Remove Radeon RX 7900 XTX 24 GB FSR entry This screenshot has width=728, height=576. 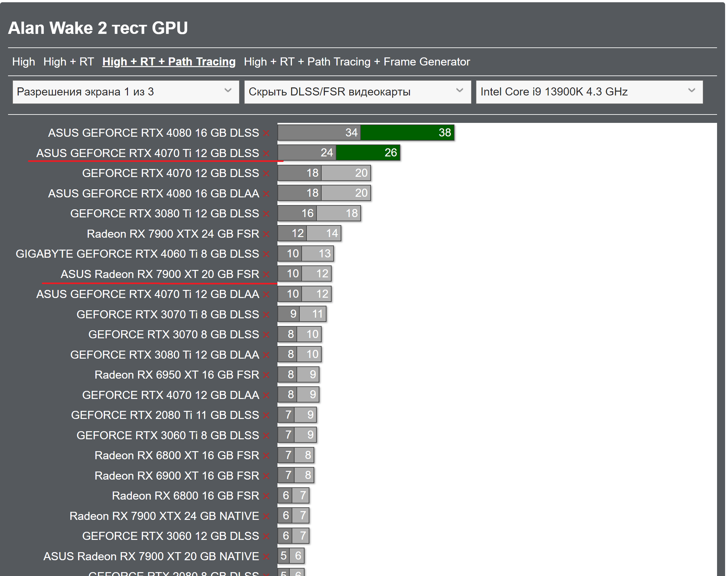266,234
